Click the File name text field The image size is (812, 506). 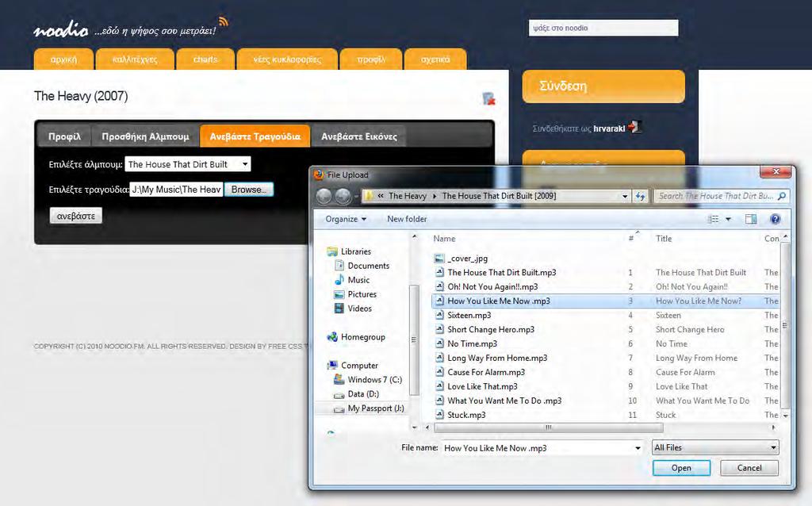pyautogui.click(x=542, y=448)
